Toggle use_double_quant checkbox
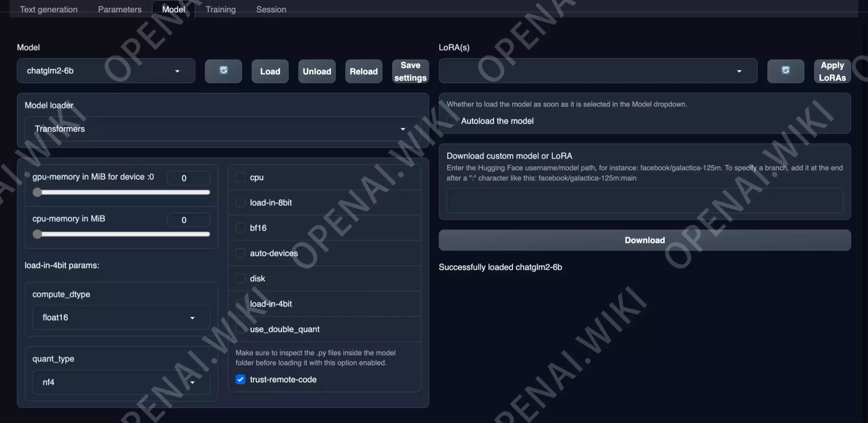868x423 pixels. (240, 329)
